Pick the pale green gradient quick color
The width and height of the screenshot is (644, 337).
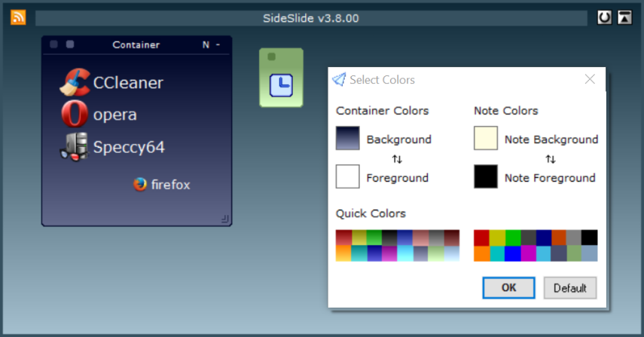pyautogui.click(x=436, y=253)
